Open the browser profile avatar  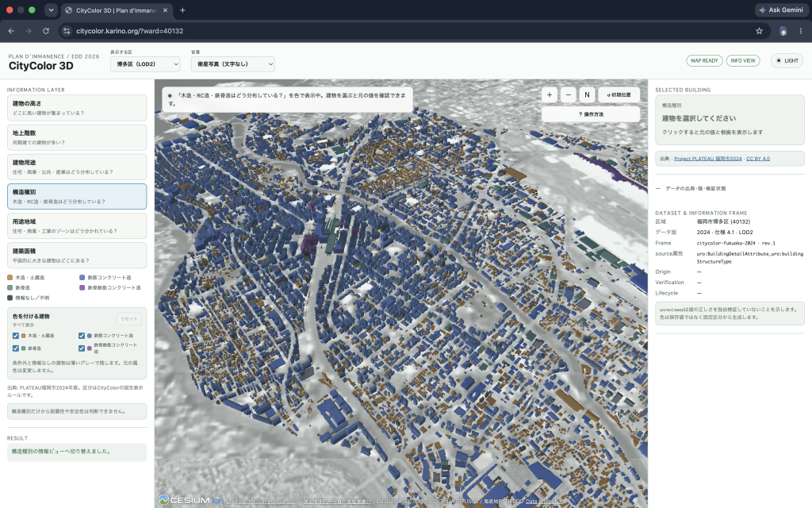(x=783, y=31)
